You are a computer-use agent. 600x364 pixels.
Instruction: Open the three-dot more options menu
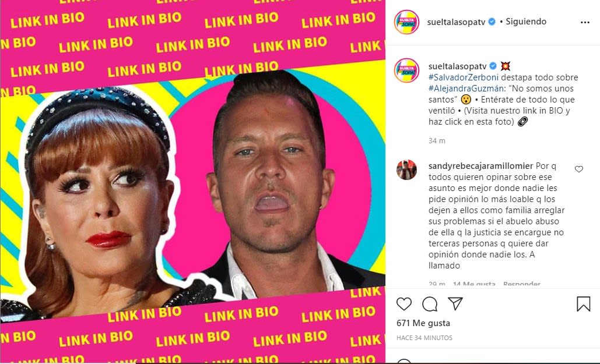point(585,22)
